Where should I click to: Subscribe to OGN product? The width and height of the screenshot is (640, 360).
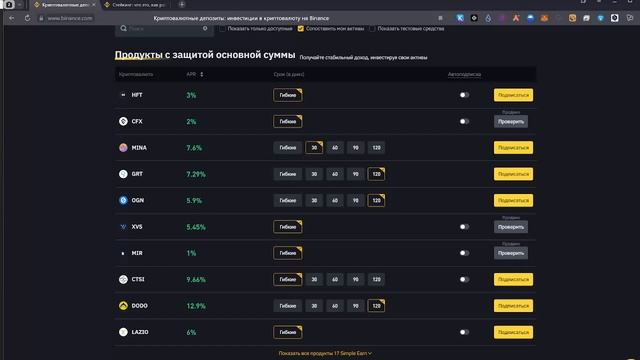[513, 200]
